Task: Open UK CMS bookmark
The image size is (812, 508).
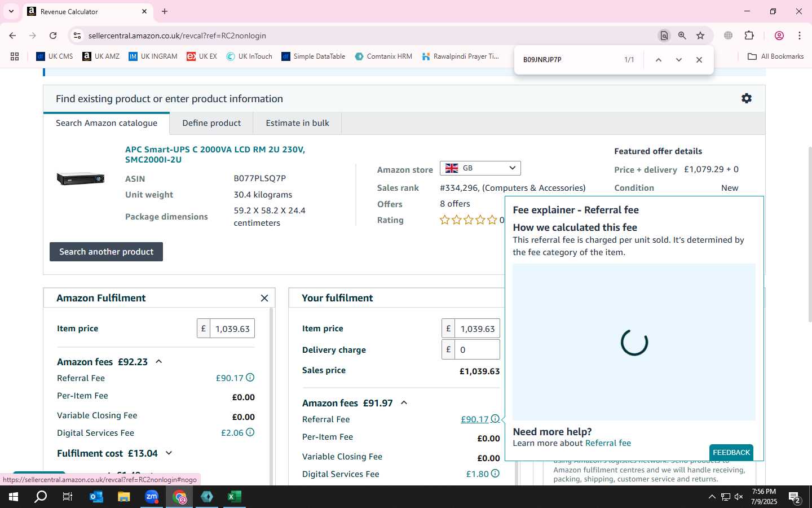Action: 55,56
